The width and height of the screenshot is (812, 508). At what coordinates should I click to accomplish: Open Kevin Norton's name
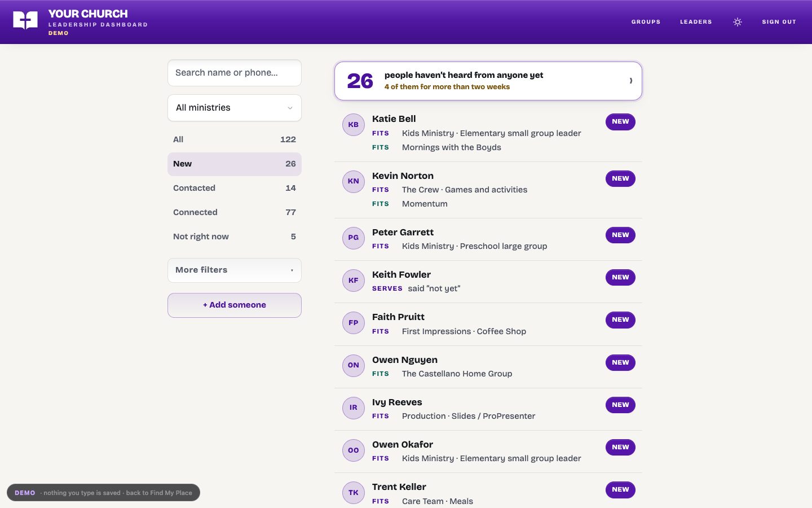coord(403,176)
